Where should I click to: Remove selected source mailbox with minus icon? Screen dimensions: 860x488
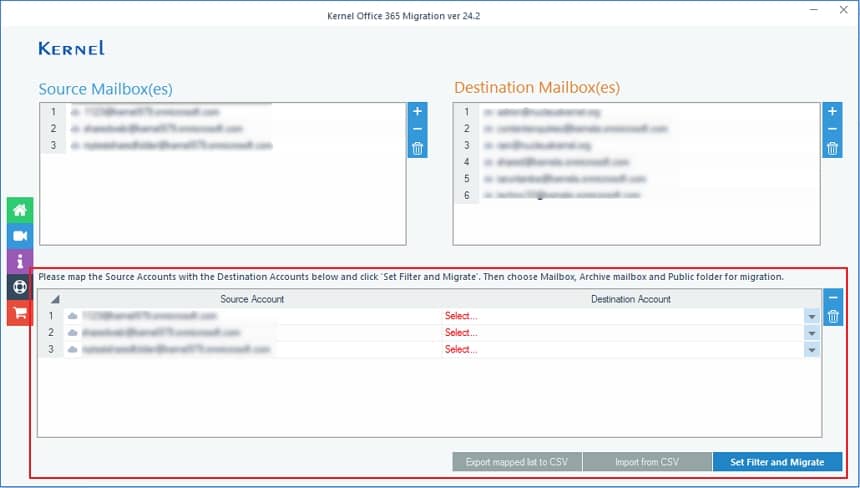pos(417,129)
